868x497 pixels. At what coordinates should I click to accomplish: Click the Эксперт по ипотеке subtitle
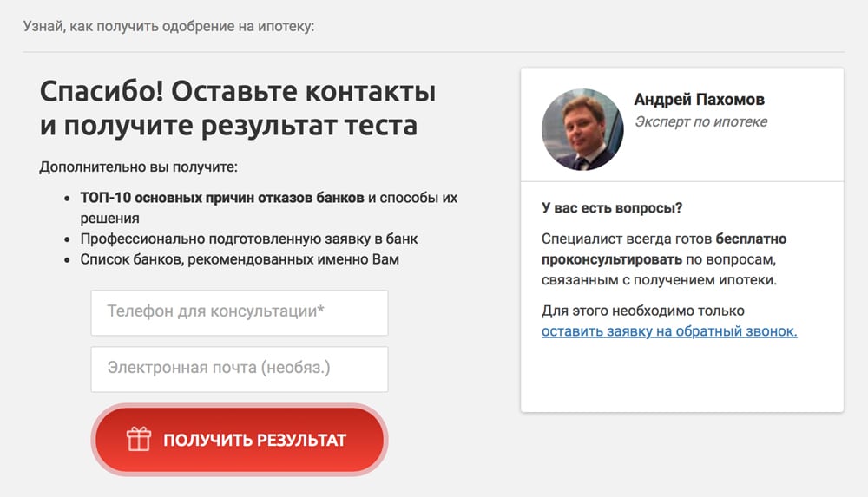(x=700, y=121)
